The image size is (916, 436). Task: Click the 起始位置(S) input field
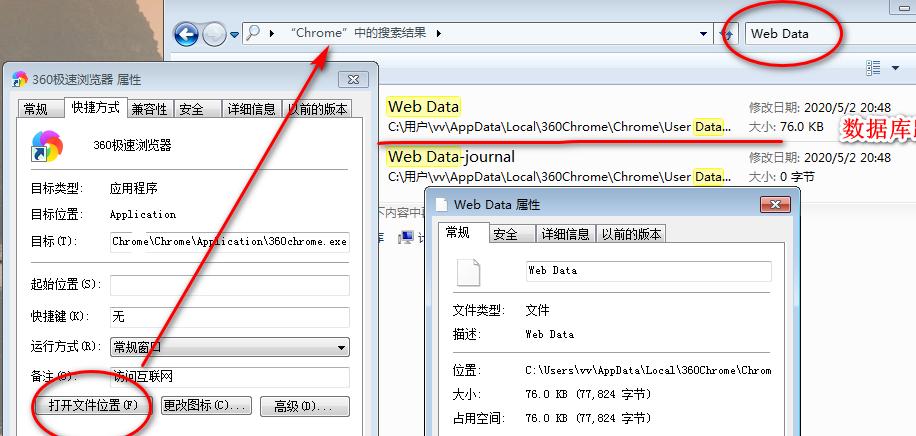(230, 285)
